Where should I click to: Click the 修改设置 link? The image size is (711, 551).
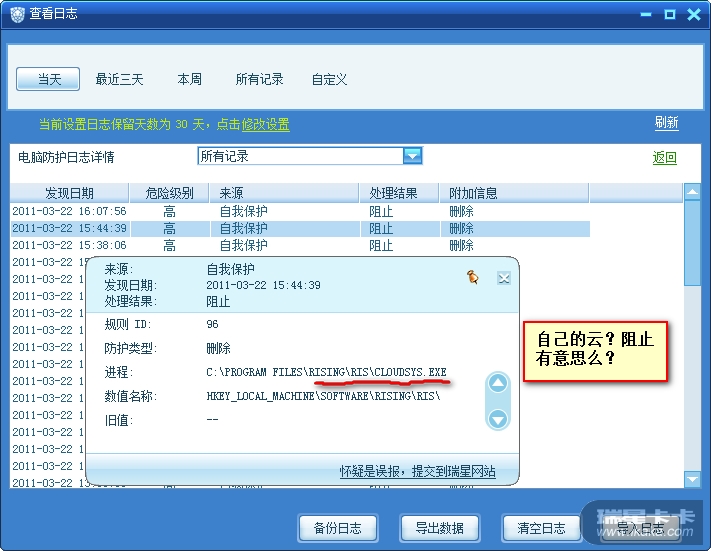click(265, 124)
